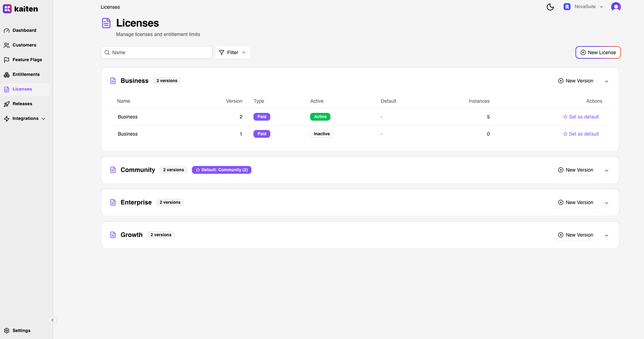Click the Name search field
Screen dimensions: 644x339
coord(157,52)
